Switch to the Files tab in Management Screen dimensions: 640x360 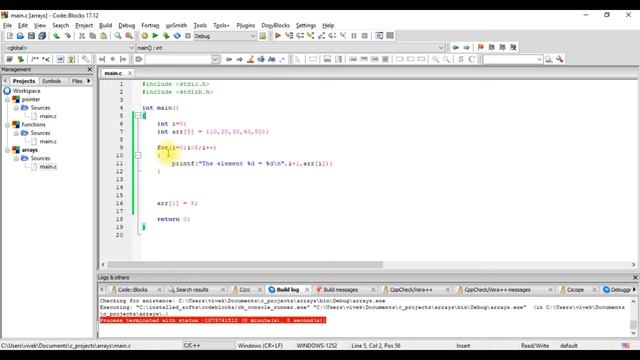[77, 81]
